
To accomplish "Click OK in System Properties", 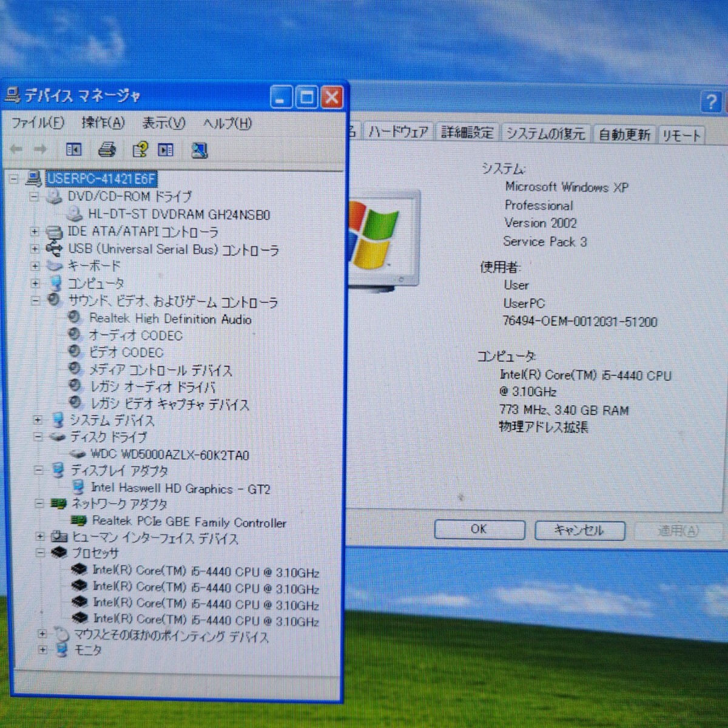I will [x=479, y=529].
